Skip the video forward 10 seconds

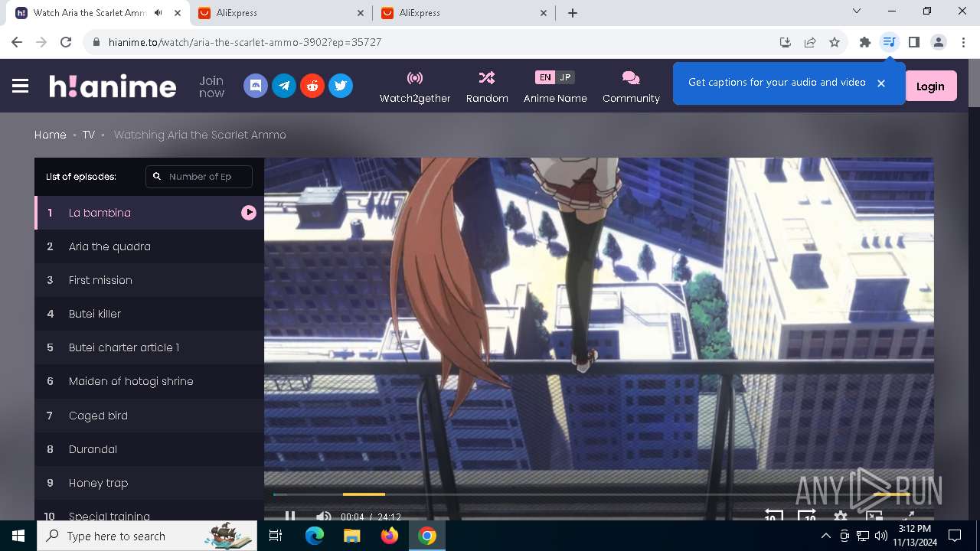pyautogui.click(x=807, y=517)
